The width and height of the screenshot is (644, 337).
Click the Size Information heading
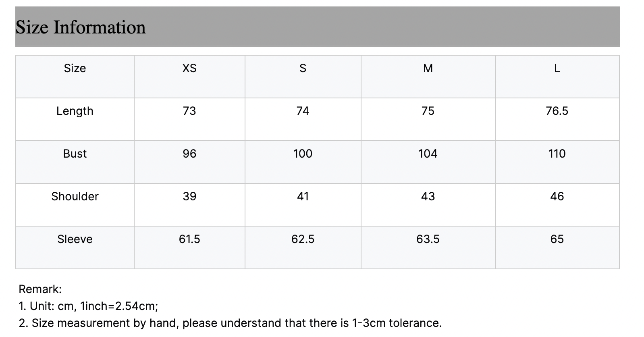(81, 27)
